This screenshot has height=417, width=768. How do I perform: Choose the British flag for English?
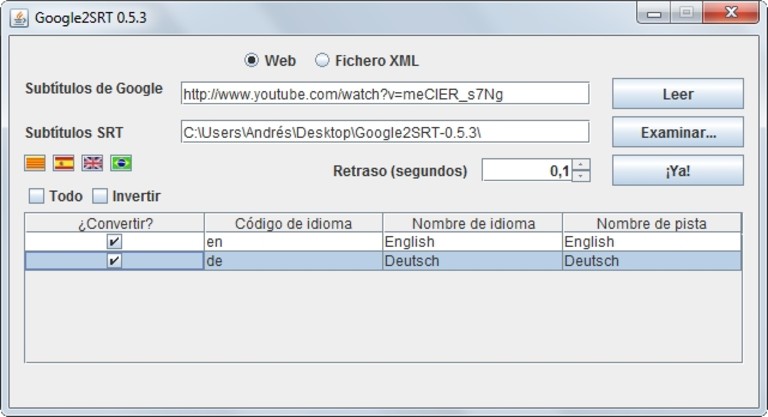[93, 163]
